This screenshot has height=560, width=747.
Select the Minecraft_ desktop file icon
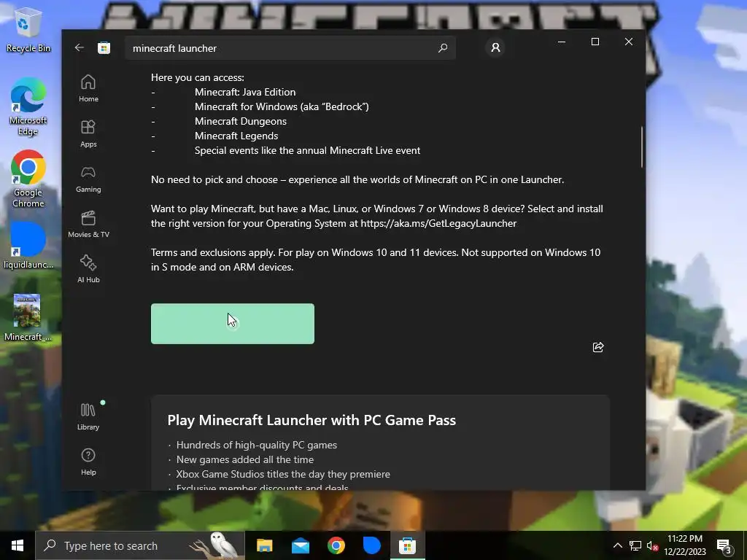coord(28,318)
